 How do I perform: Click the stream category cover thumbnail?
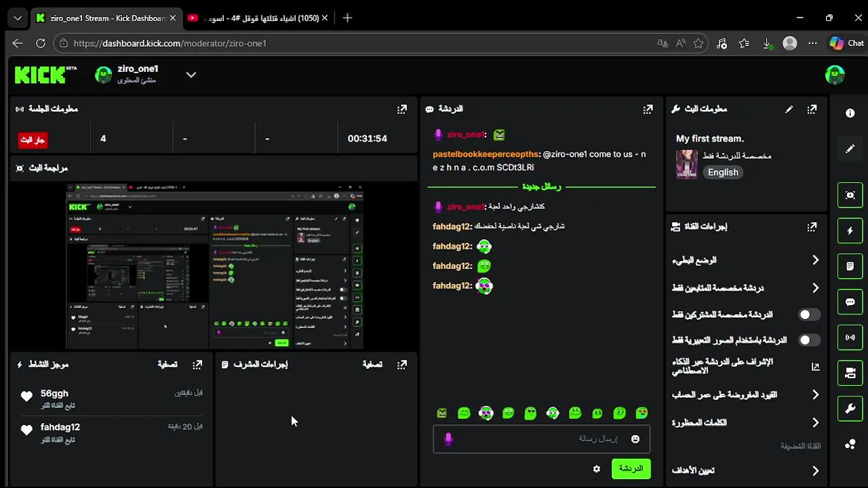click(687, 164)
